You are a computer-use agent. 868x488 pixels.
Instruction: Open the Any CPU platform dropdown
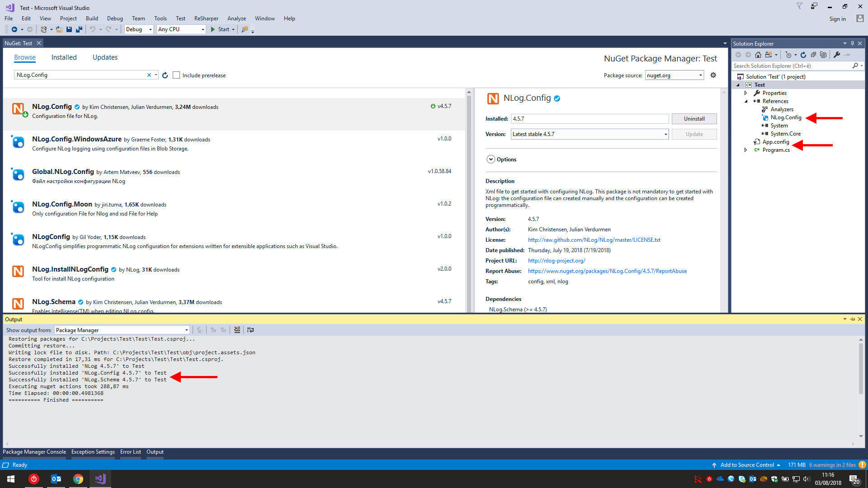pyautogui.click(x=181, y=29)
